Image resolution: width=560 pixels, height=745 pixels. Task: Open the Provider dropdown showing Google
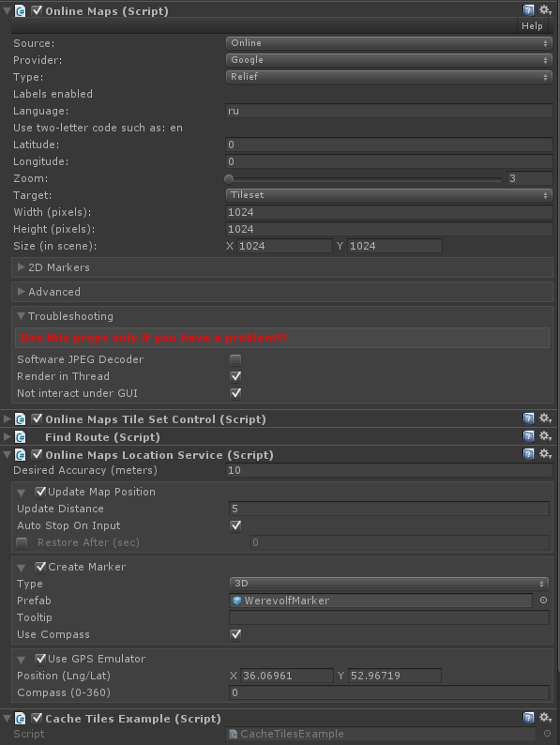[388, 60]
